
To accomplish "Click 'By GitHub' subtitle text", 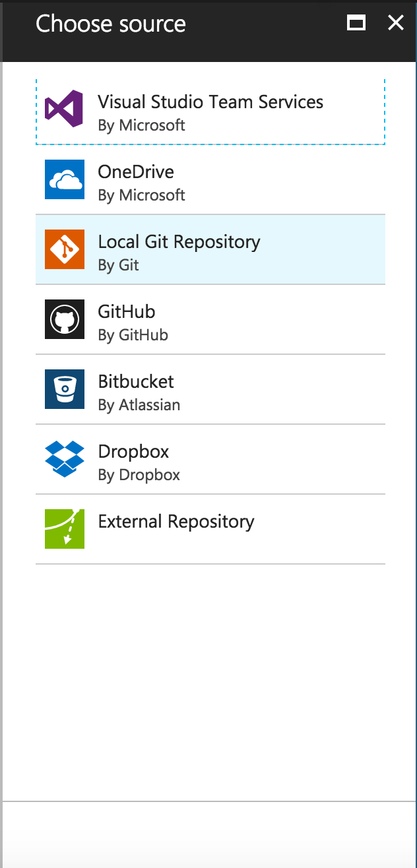I will 133,335.
